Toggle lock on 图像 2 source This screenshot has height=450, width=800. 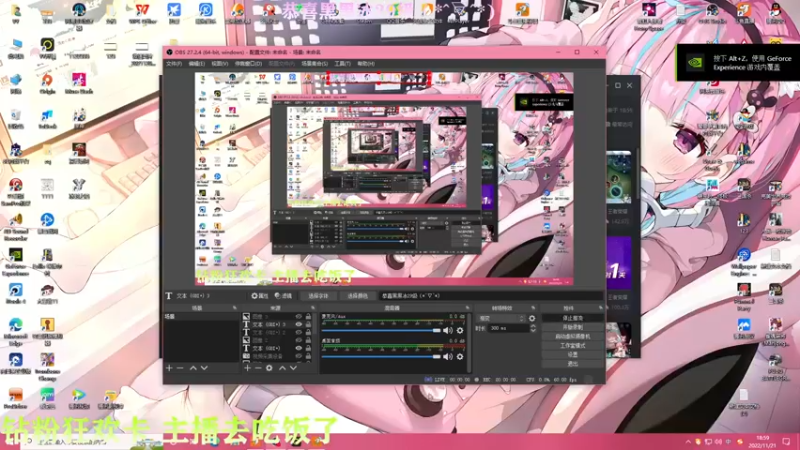point(308,340)
